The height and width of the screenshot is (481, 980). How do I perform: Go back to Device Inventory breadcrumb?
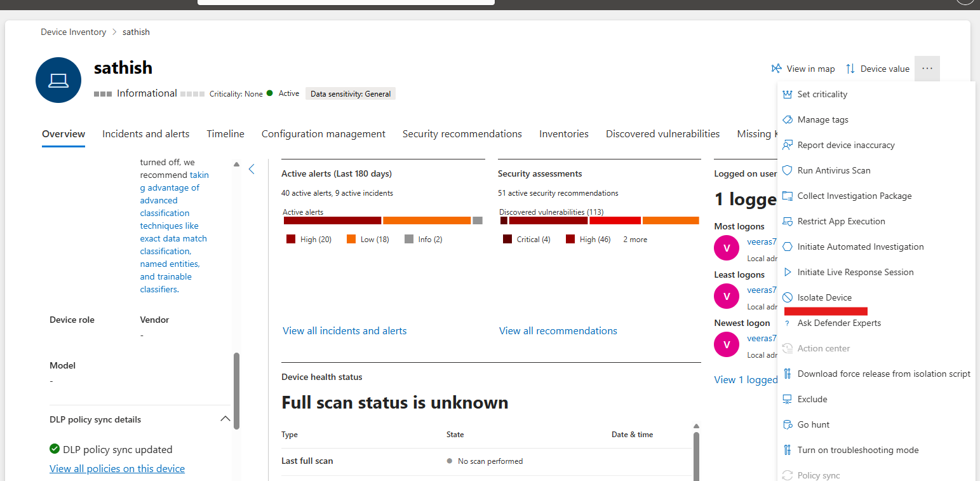(x=74, y=32)
